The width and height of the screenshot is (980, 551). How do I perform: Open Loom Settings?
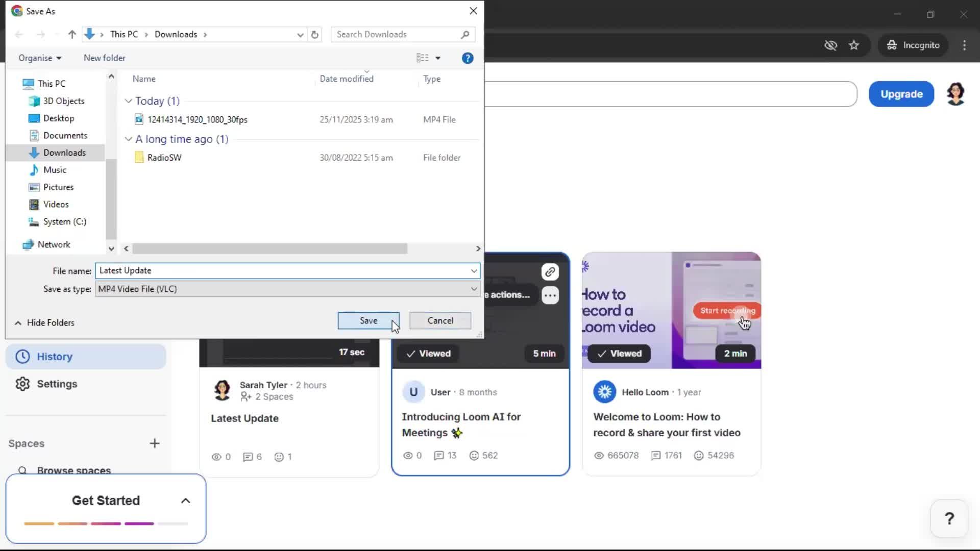click(58, 384)
